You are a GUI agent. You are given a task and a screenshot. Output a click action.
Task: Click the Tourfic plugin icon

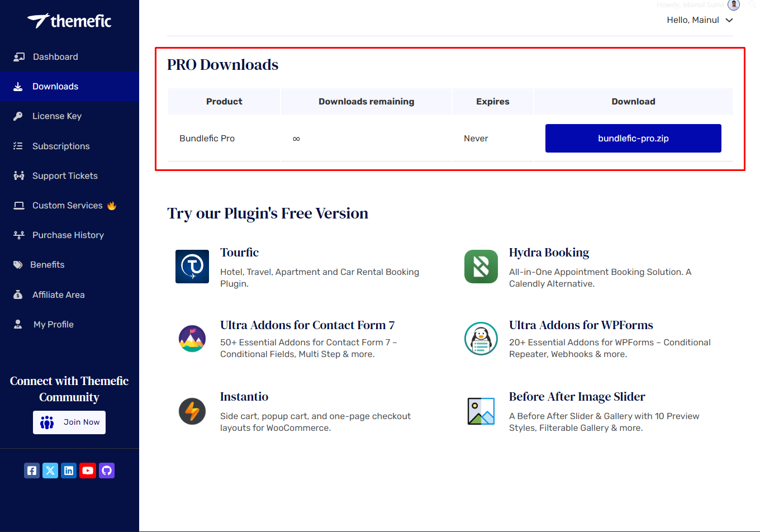(x=192, y=267)
